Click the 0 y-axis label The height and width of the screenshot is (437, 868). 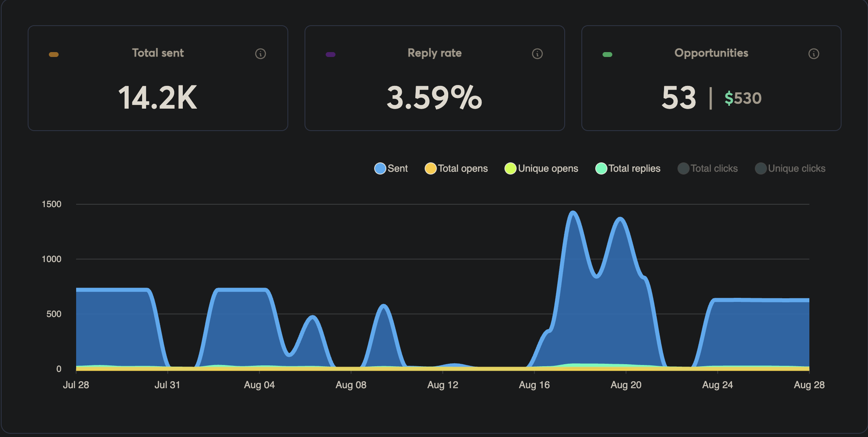click(x=59, y=369)
